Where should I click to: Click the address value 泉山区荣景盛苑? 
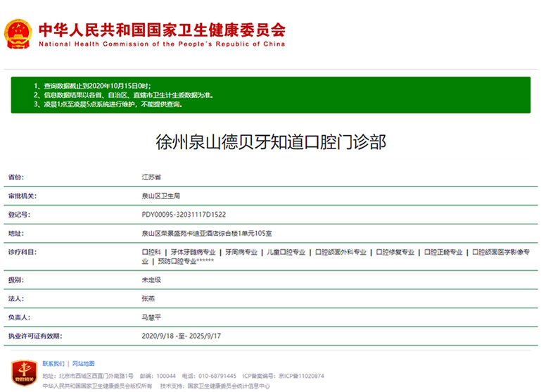coord(207,234)
